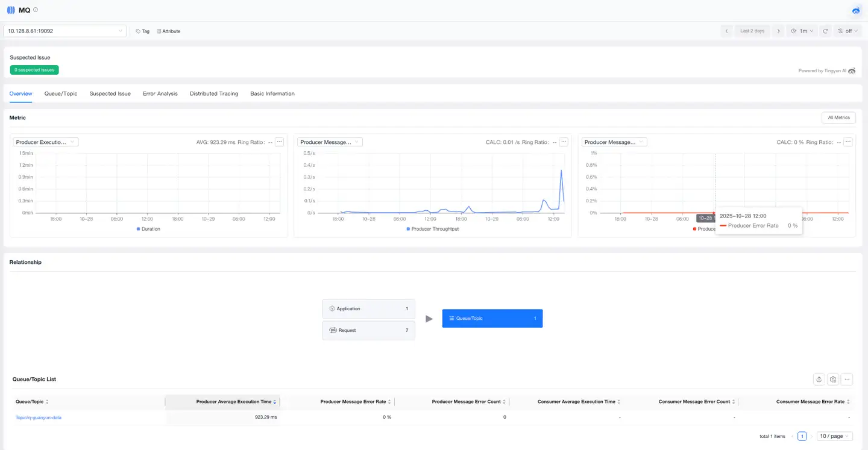Viewport: 868px width, 450px height.
Task: Click the Tingyun AI icon near Powered by
Action: [x=851, y=70]
